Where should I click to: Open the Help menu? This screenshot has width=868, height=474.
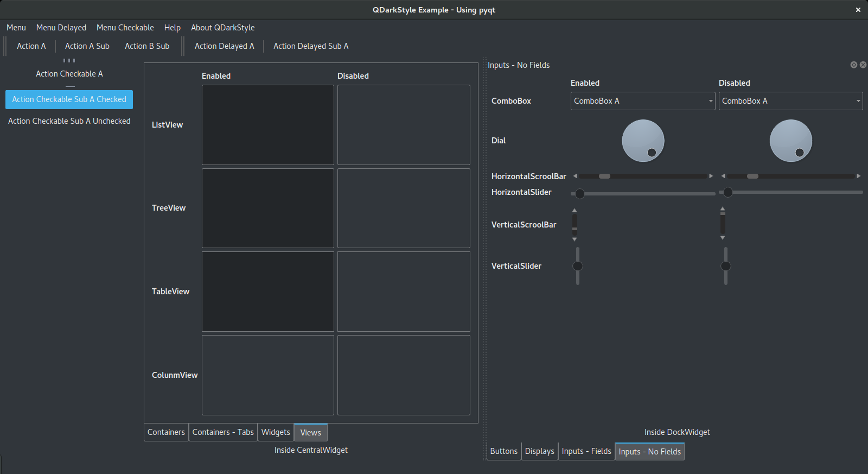[173, 28]
